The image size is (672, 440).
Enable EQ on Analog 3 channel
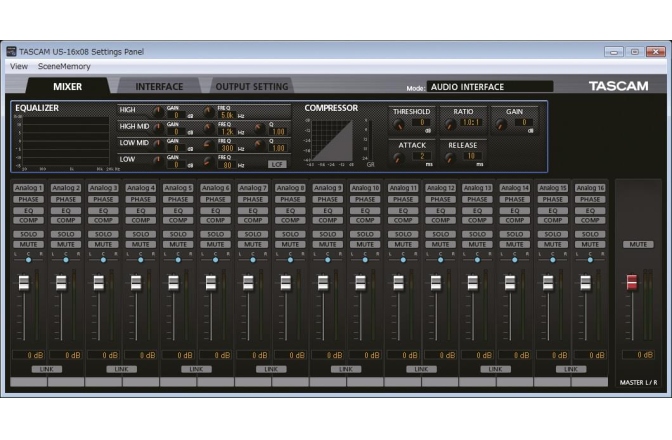click(x=103, y=211)
